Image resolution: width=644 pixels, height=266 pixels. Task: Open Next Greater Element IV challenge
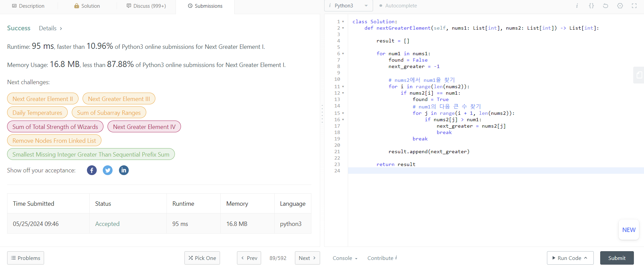(x=144, y=127)
